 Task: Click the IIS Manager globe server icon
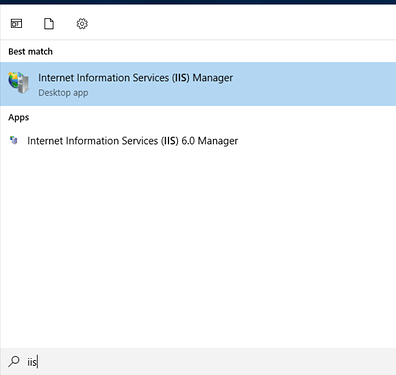click(19, 82)
